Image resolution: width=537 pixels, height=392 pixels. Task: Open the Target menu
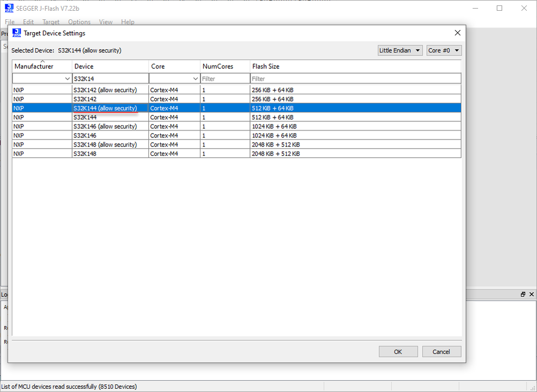[51, 22]
